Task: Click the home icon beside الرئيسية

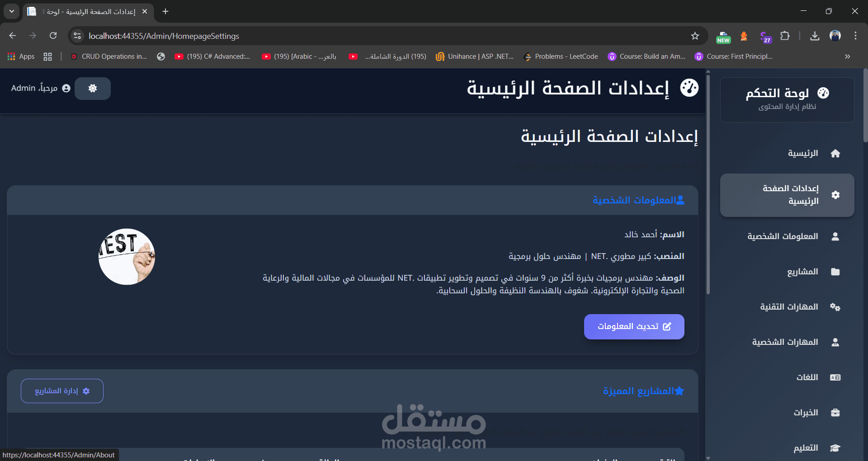Action: point(835,154)
